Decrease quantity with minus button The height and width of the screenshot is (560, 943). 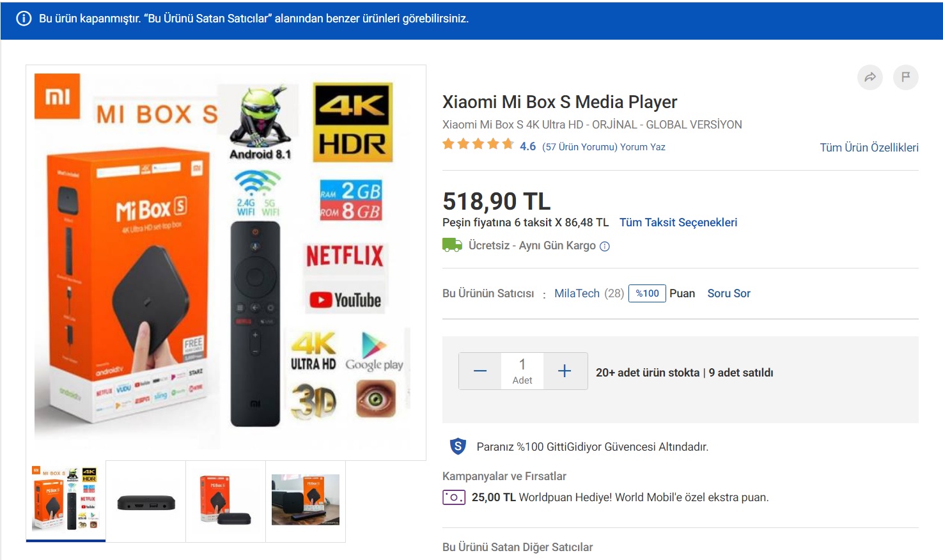pyautogui.click(x=480, y=371)
